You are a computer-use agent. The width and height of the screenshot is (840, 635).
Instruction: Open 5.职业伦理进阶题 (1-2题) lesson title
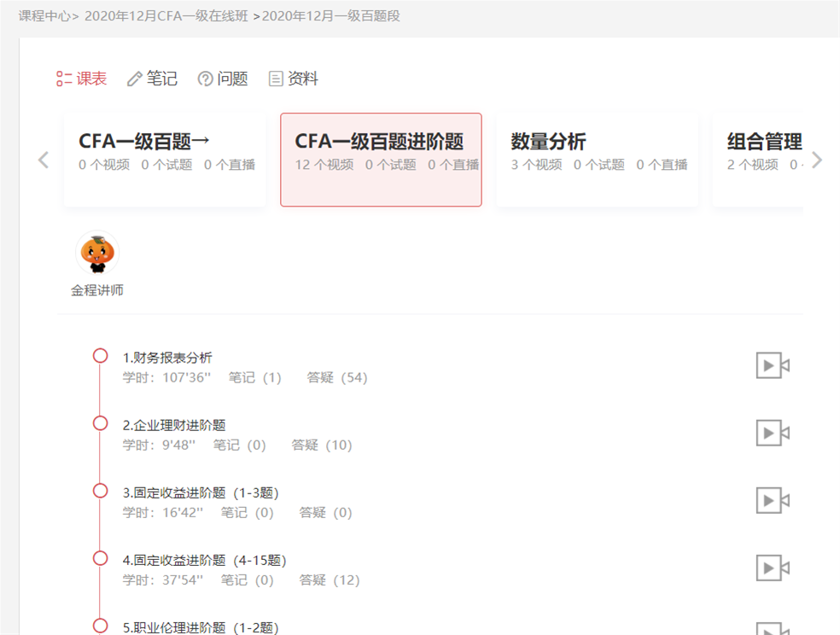201,627
